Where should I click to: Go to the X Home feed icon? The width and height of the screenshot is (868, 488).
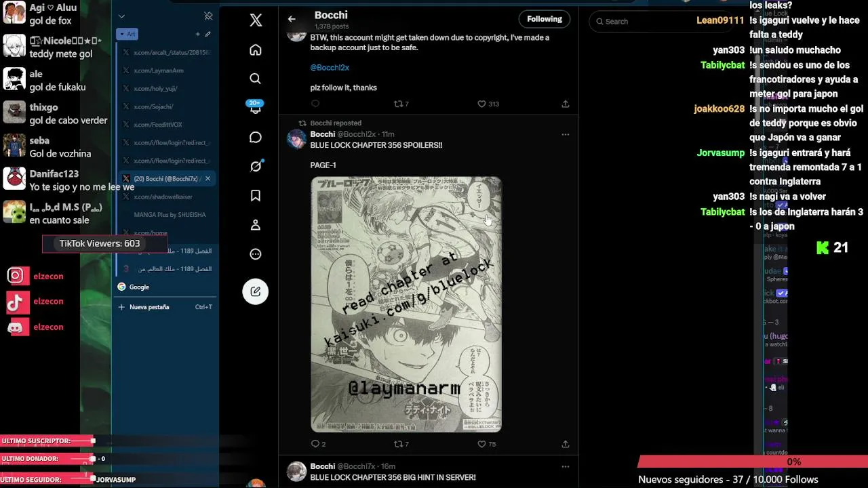pyautogui.click(x=256, y=49)
